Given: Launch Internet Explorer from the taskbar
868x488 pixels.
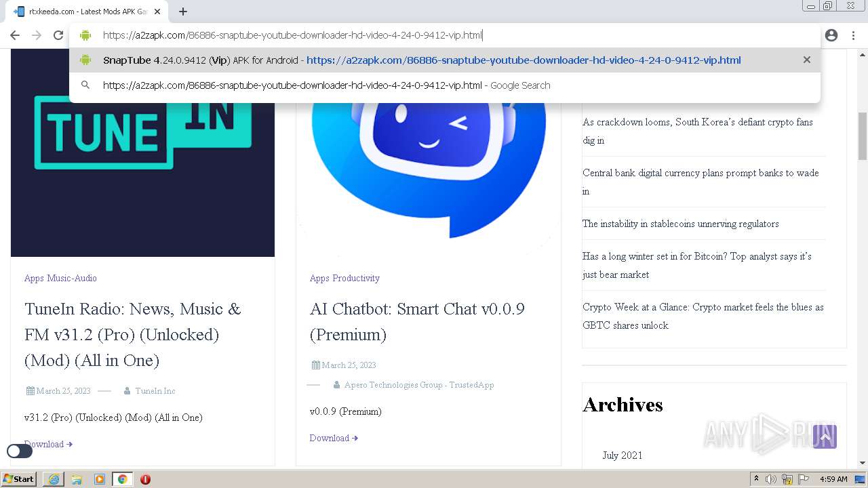Looking at the screenshot, I should [54, 479].
